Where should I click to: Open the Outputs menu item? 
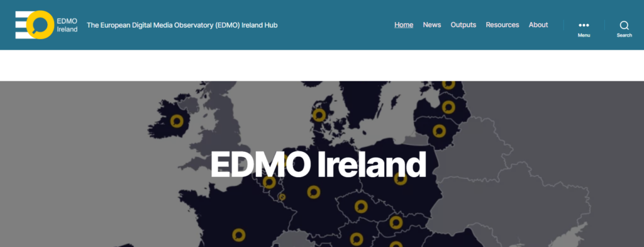point(464,25)
